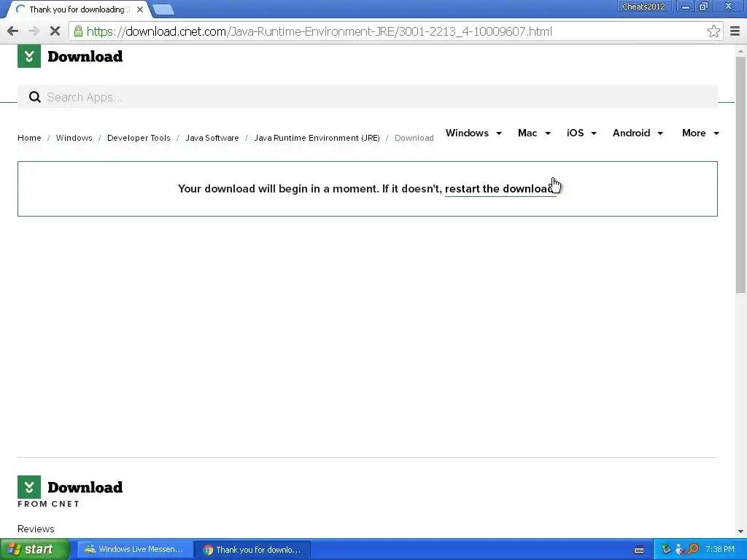Click the green padlock security icon
Image resolution: width=747 pixels, height=560 pixels.
(78, 31)
